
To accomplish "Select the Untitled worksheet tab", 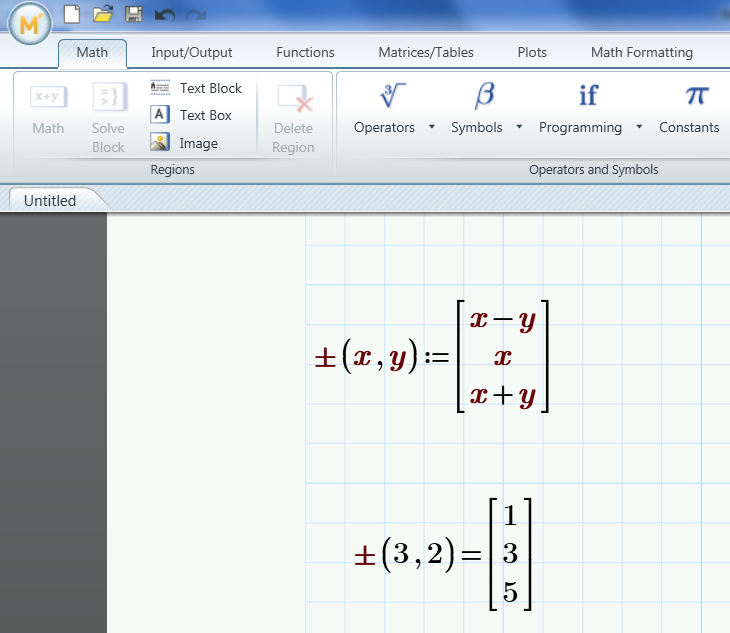I will 50,200.
